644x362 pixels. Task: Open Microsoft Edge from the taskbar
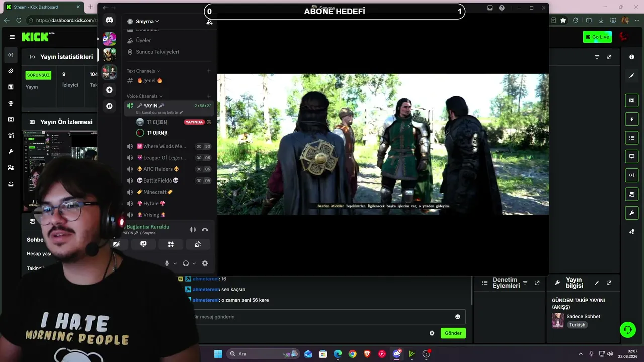338,354
